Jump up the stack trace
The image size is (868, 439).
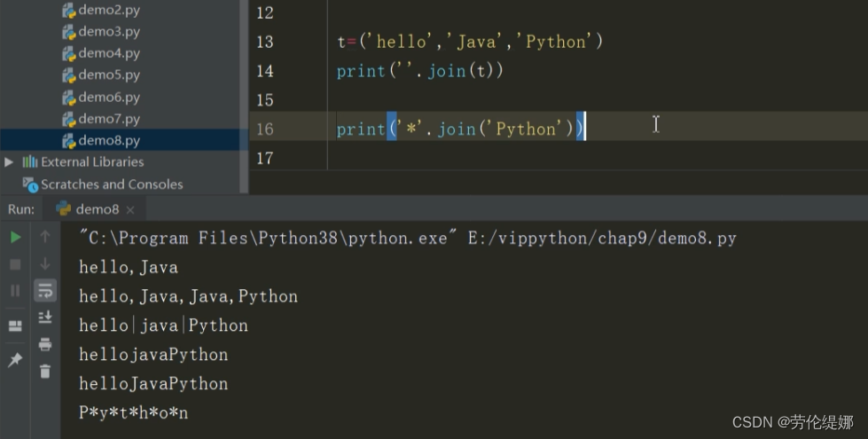pyautogui.click(x=45, y=237)
